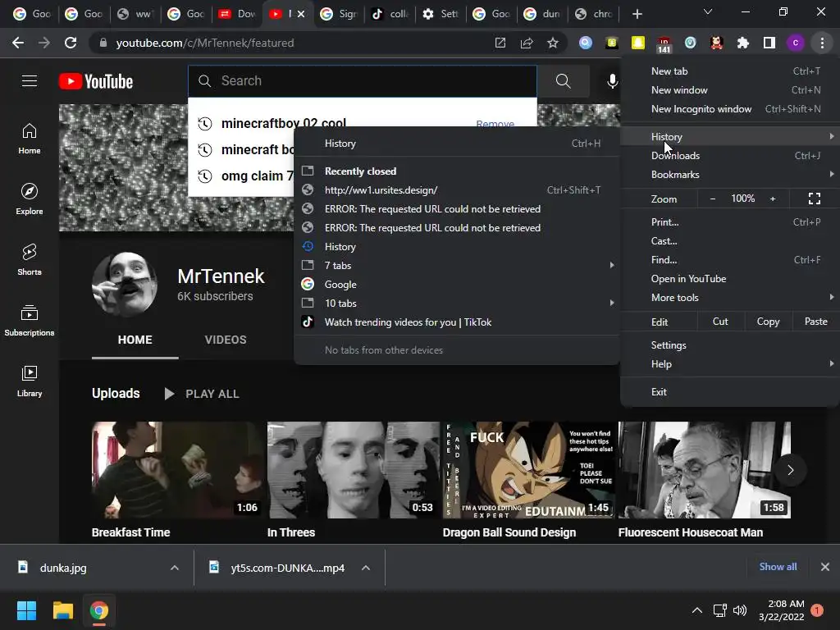
Task: Open Dragon Ball Sound Design thumbnail
Action: coord(529,470)
